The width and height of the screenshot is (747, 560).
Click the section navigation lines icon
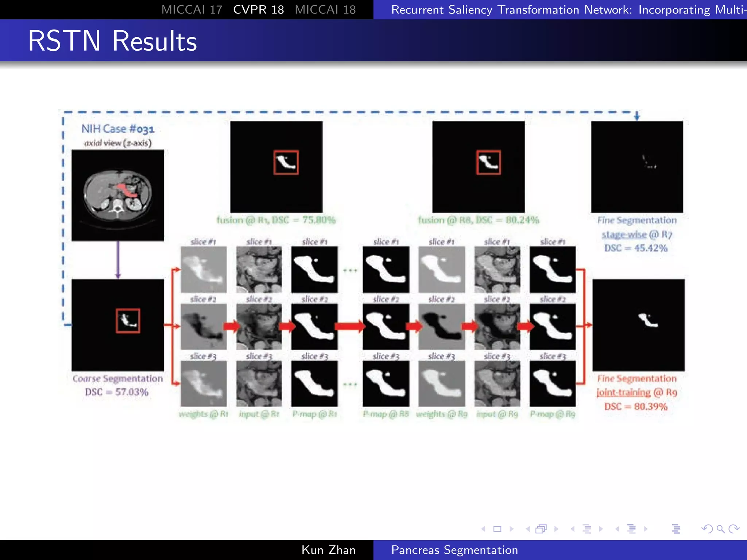click(631, 529)
